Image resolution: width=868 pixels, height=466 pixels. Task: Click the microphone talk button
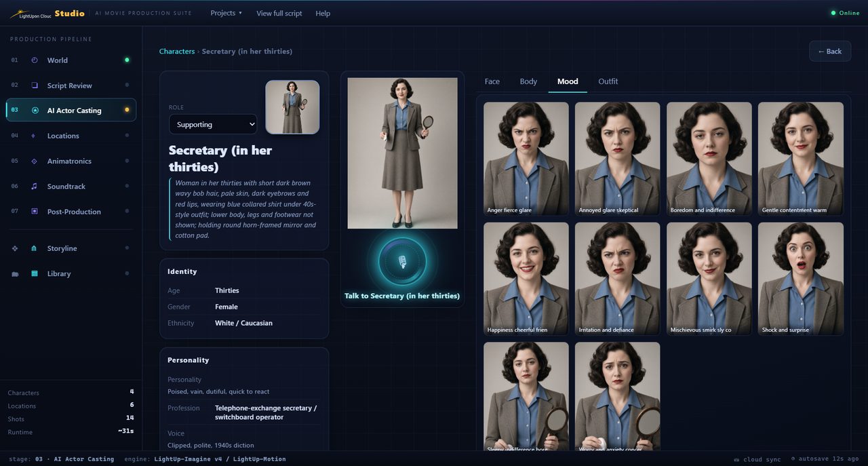[402, 262]
